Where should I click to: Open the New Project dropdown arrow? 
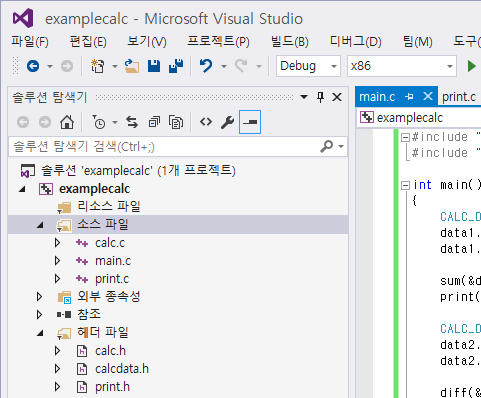tap(115, 66)
